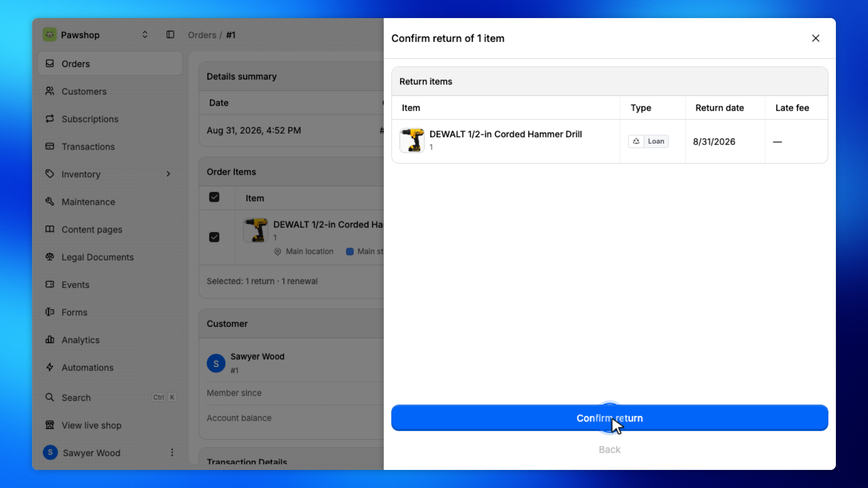Image resolution: width=868 pixels, height=488 pixels.
Task: Click the Confirm return button
Action: pyautogui.click(x=609, y=418)
